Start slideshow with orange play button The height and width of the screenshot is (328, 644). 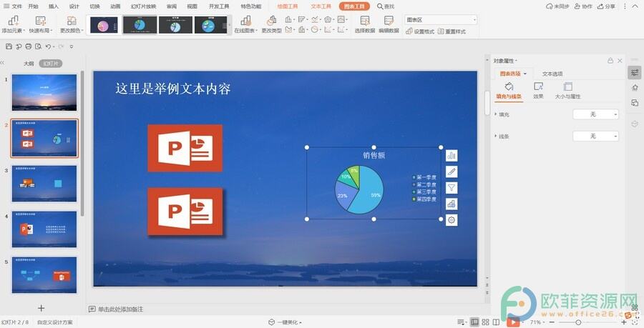512,322
